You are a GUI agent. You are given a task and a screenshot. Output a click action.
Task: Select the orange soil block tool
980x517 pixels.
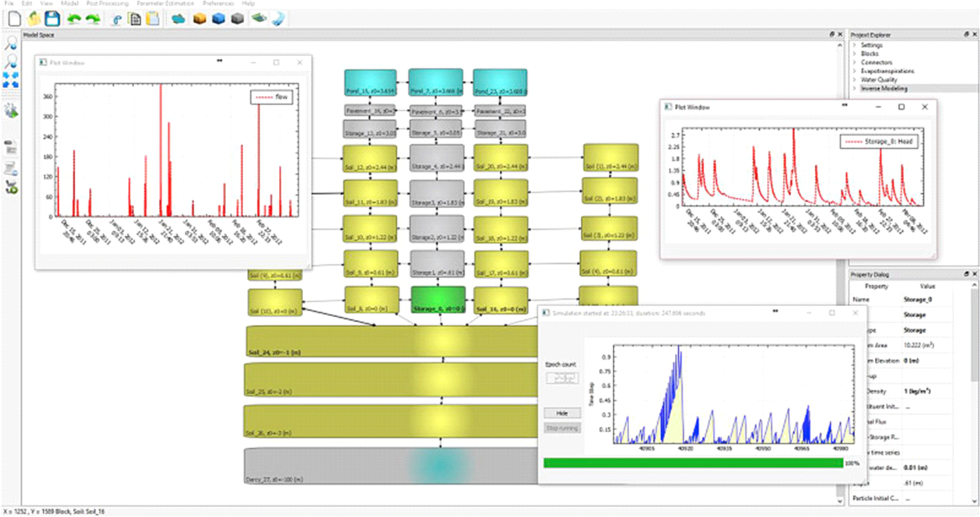click(200, 20)
